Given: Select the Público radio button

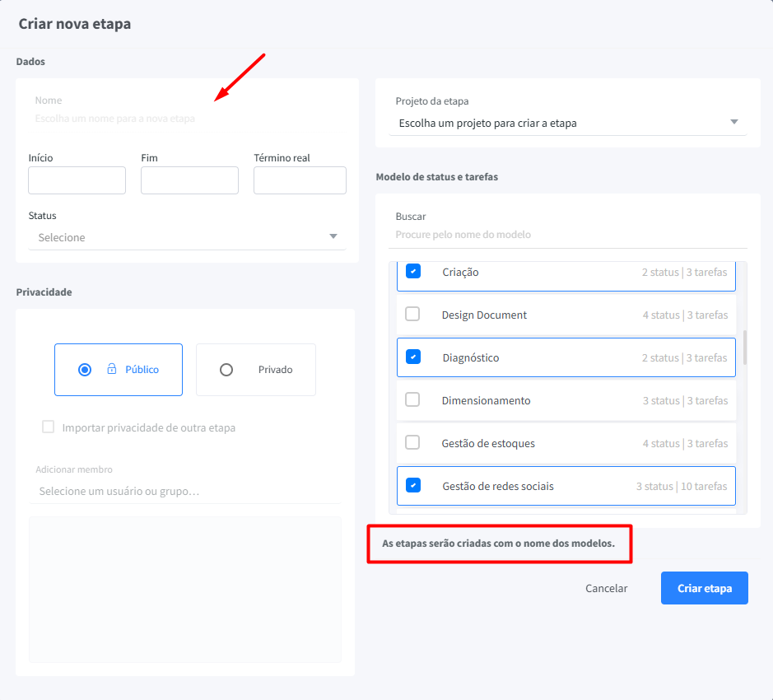Looking at the screenshot, I should (85, 370).
